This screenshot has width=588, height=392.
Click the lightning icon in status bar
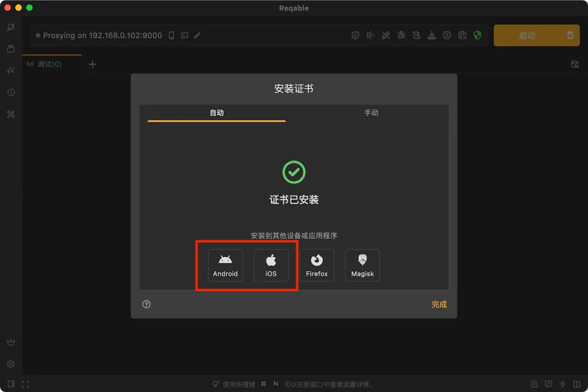(x=562, y=384)
